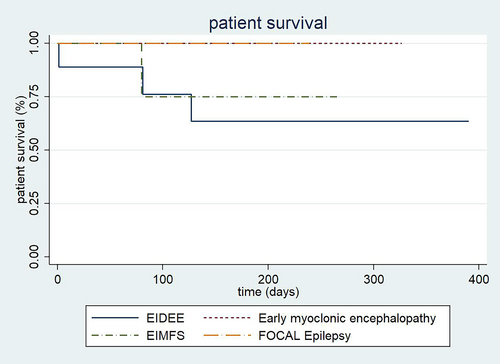Viewport: 500px width, 364px height.
Task: Click the 300 tick label on x-axis
Action: (373, 279)
